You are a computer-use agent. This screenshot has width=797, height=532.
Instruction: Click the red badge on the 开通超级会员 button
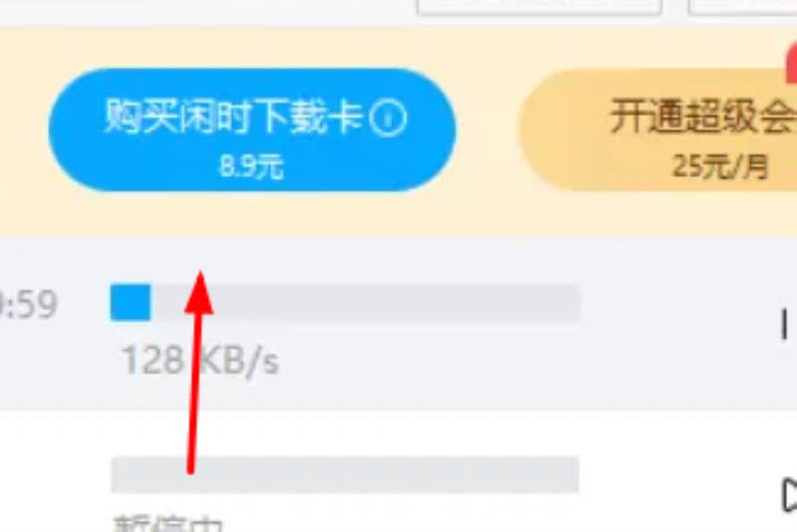click(x=791, y=64)
